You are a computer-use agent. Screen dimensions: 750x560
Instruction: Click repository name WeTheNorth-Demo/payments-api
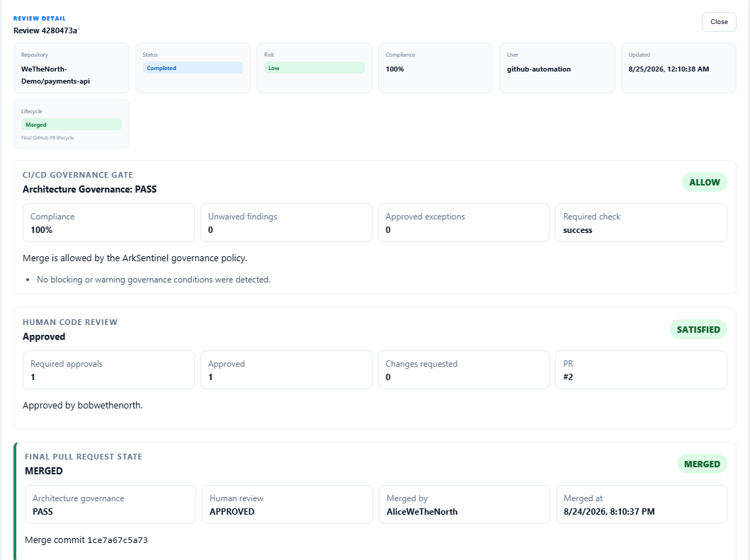pyautogui.click(x=55, y=75)
